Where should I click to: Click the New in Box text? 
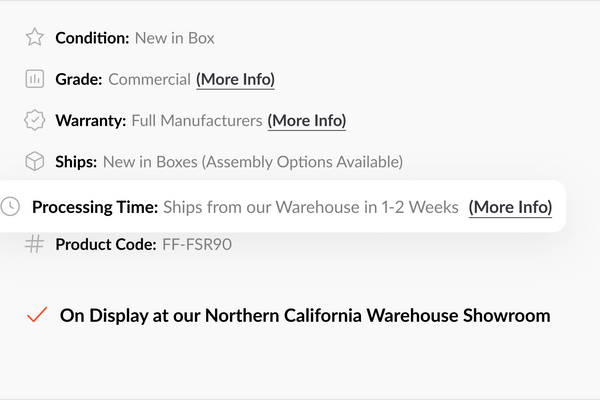[175, 38]
